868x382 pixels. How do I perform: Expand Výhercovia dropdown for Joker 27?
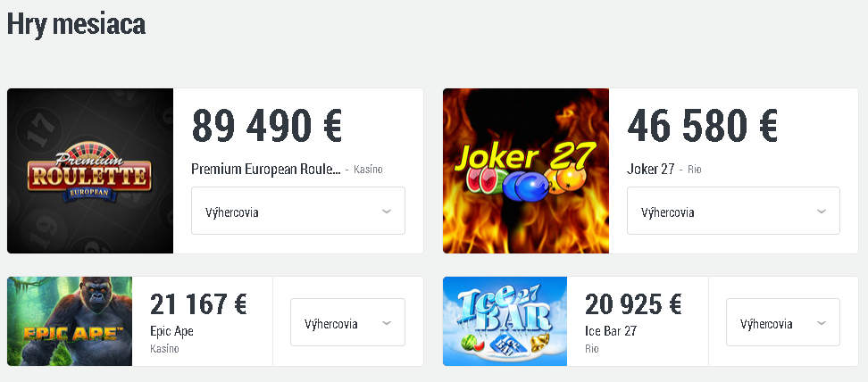[733, 211]
